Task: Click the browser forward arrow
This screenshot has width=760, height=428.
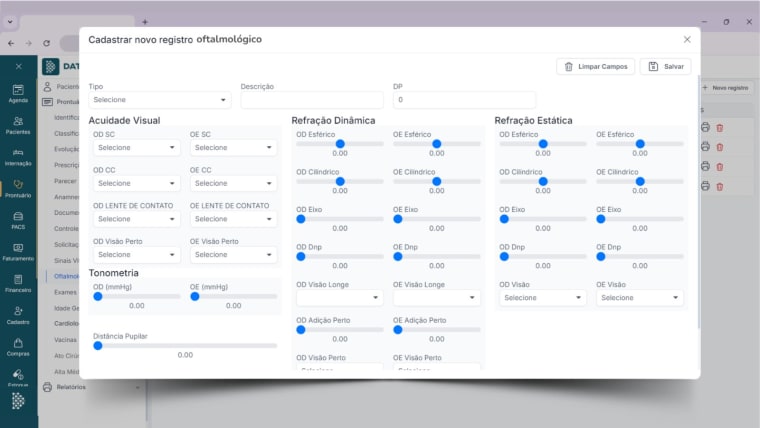Action: click(29, 43)
